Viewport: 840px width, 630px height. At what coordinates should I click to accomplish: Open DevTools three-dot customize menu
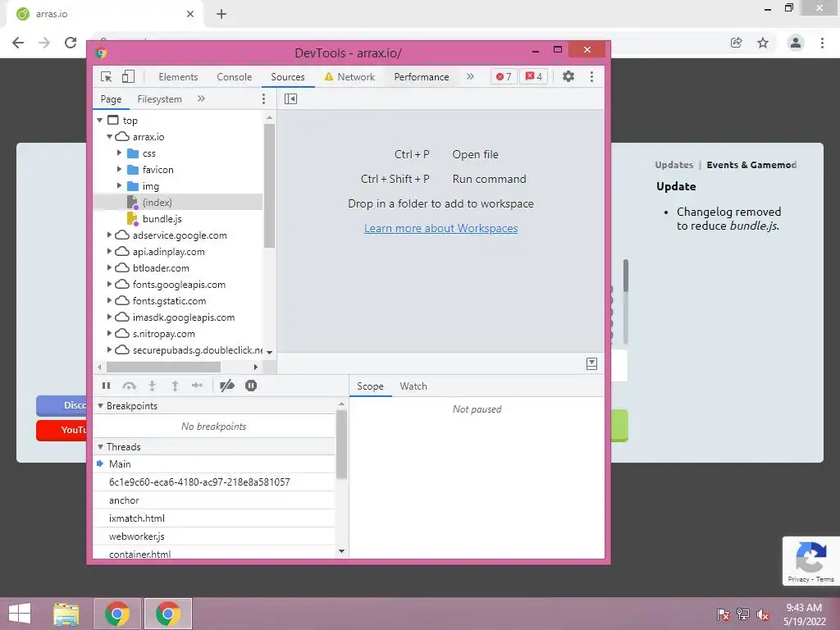click(x=591, y=76)
